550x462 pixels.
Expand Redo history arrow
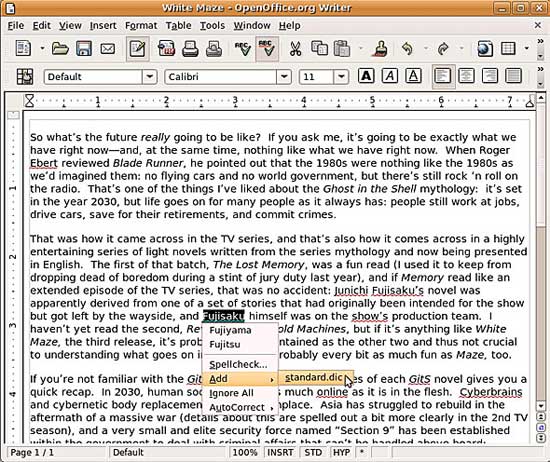(462, 48)
